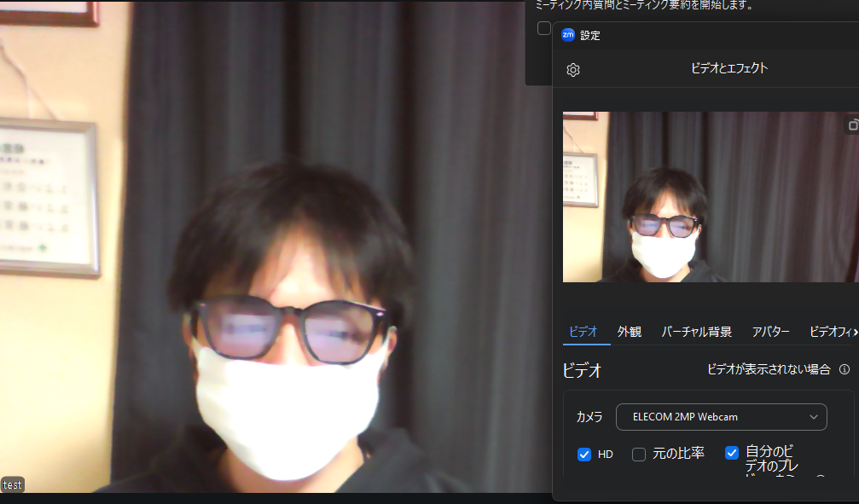This screenshot has width=859, height=504.
Task: Toggle the HD checkbox
Action: pyautogui.click(x=584, y=455)
